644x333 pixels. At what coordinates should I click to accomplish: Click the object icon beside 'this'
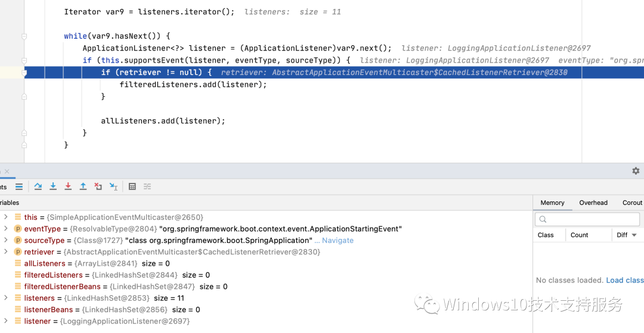pyautogui.click(x=18, y=217)
